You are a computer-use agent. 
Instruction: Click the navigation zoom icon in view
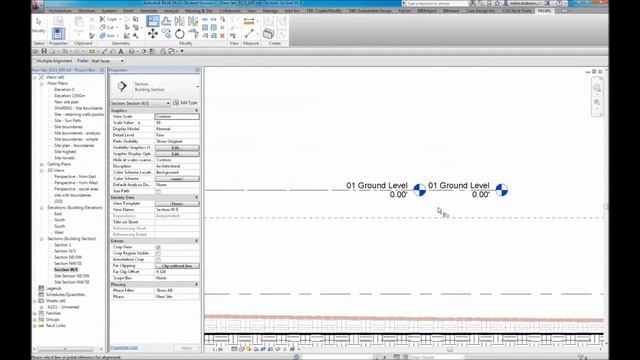(597, 102)
